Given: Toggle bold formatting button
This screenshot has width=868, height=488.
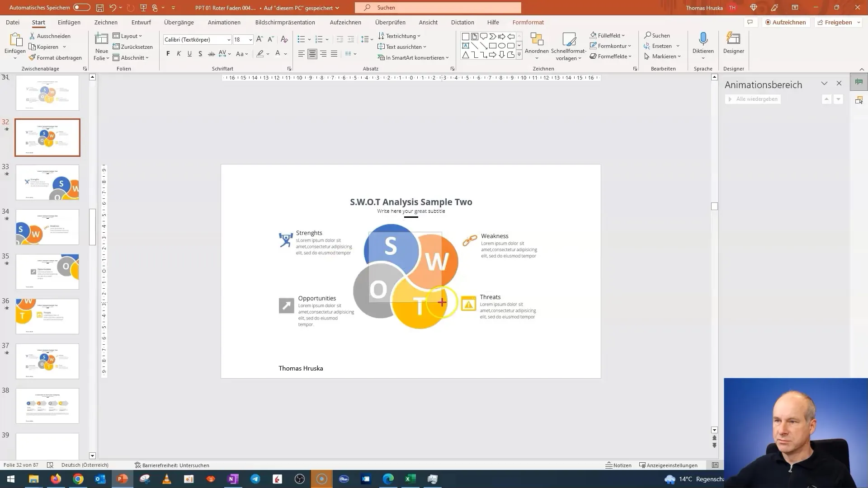Looking at the screenshot, I should pyautogui.click(x=168, y=54).
